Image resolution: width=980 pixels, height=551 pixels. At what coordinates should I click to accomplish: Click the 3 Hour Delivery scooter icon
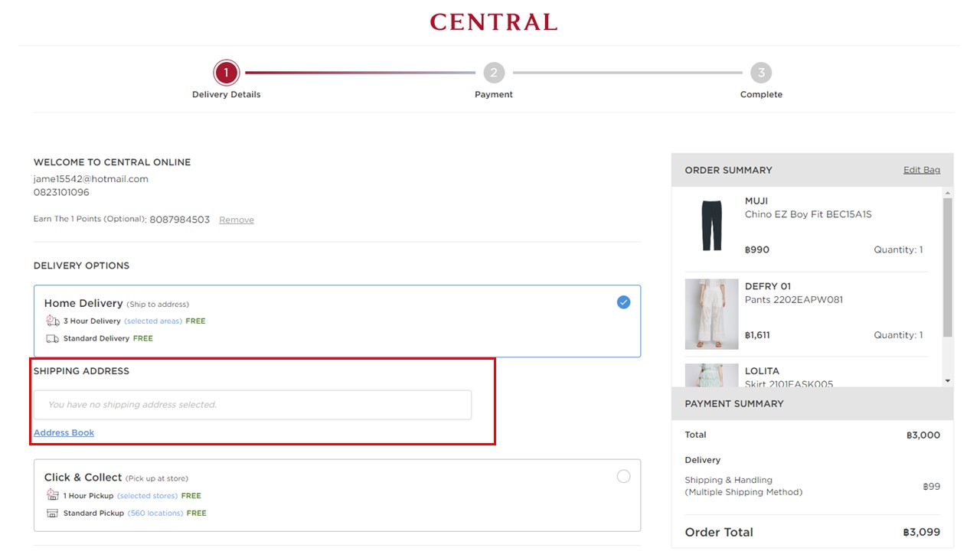[52, 321]
